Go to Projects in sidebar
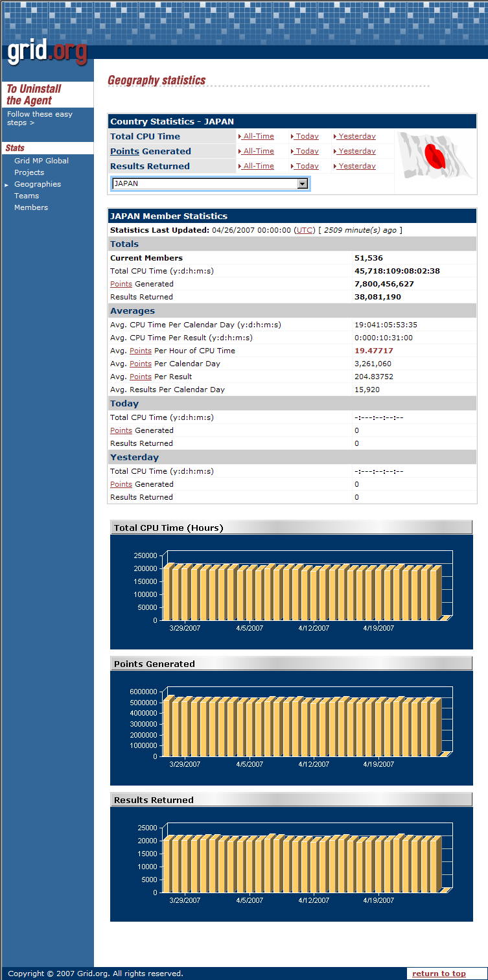Viewport: 488px width, 980px height. click(29, 172)
